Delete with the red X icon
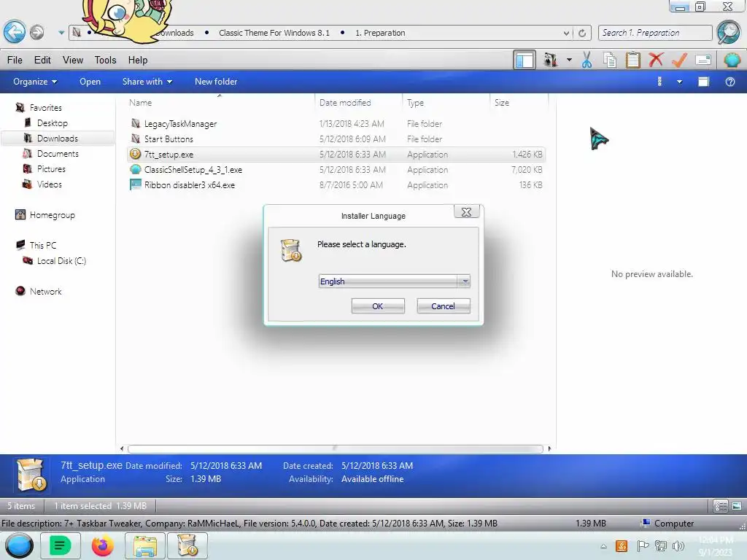 pyautogui.click(x=656, y=60)
